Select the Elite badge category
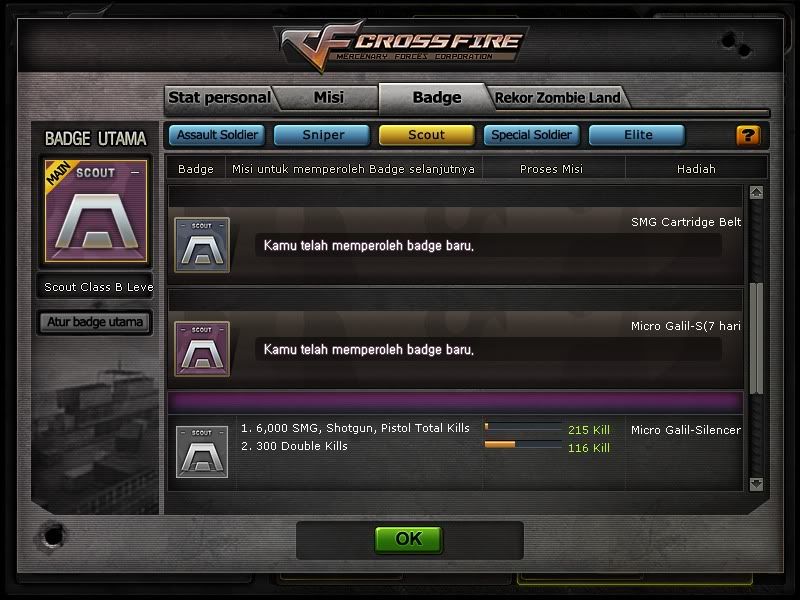Viewport: 800px width, 600px height. point(637,135)
